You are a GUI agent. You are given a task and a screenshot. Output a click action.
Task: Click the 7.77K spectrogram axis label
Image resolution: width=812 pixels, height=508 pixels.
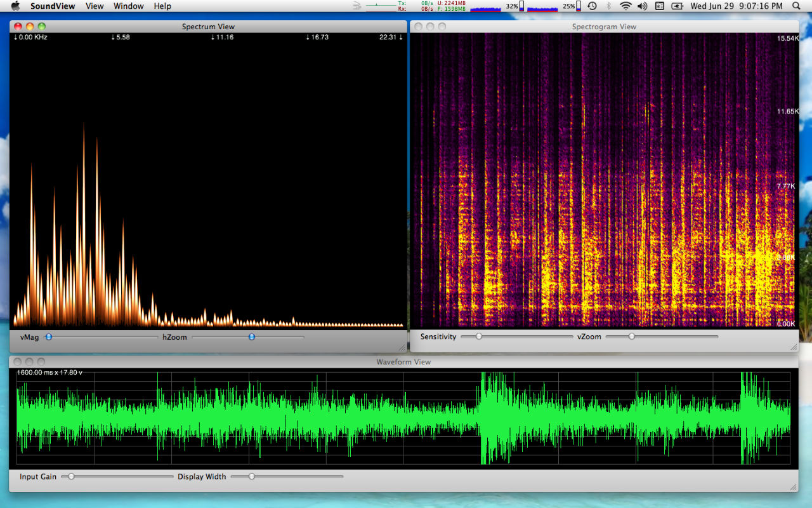pos(787,186)
